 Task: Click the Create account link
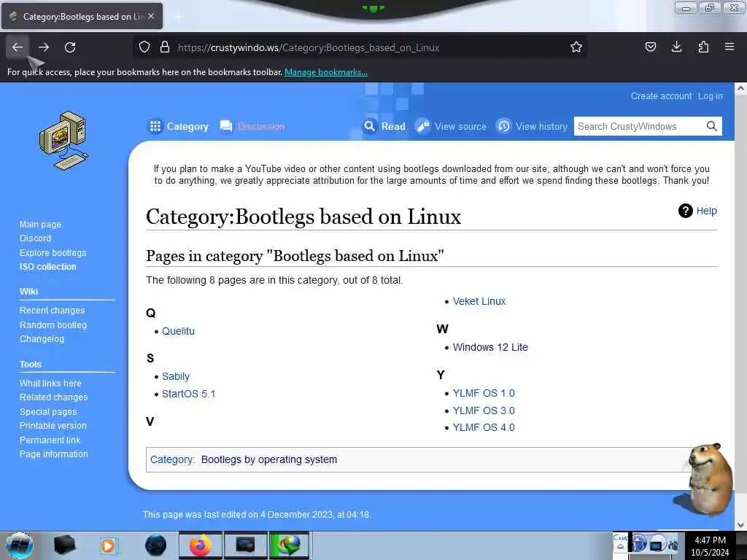[661, 96]
